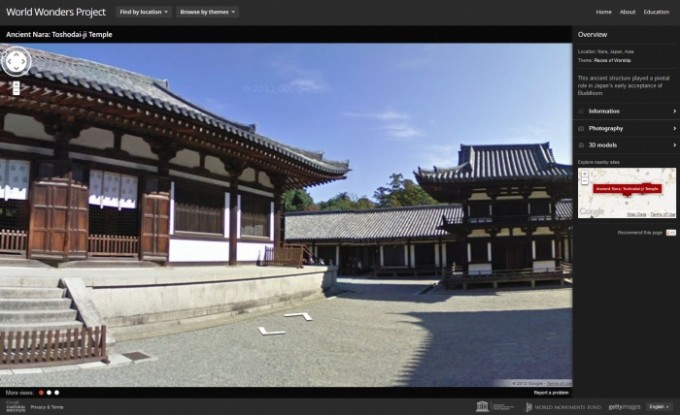Screen dimensions: 680x415
Task: Expand the 3D models section
Action: click(626, 145)
